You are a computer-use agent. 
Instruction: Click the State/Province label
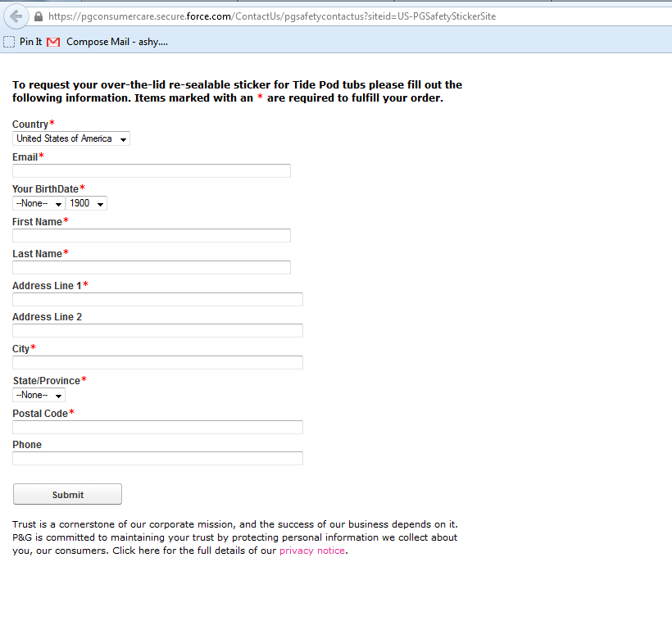tap(47, 381)
